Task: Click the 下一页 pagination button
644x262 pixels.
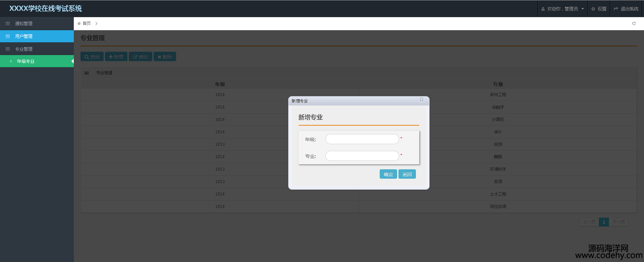Action: (619, 222)
